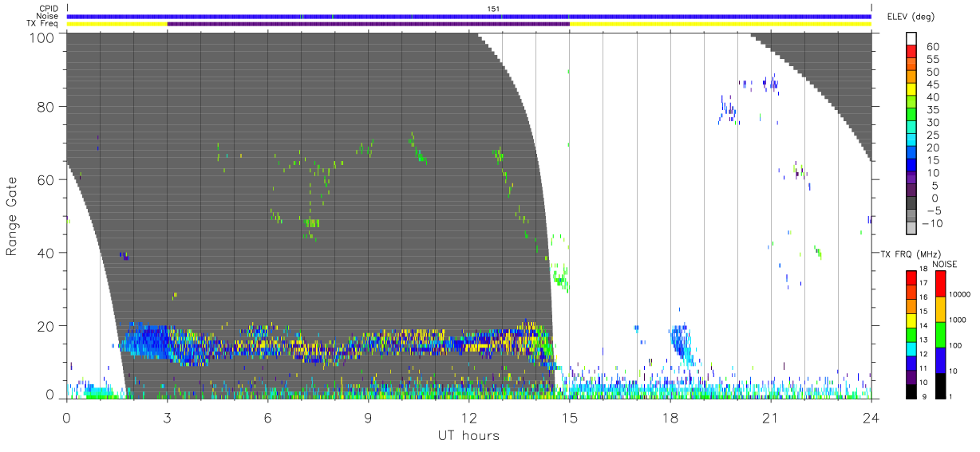Pick the orange swatch in NOISE colorbar
980x452 pixels.
940,309
